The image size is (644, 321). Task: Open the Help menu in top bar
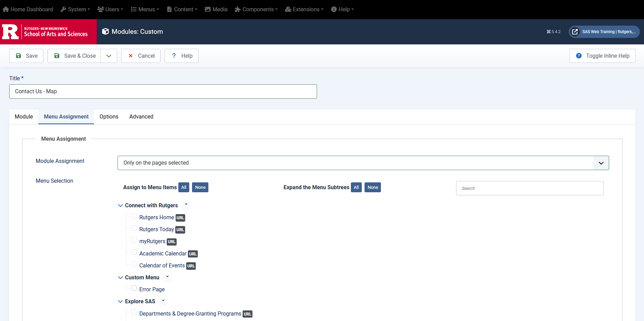pyautogui.click(x=343, y=9)
